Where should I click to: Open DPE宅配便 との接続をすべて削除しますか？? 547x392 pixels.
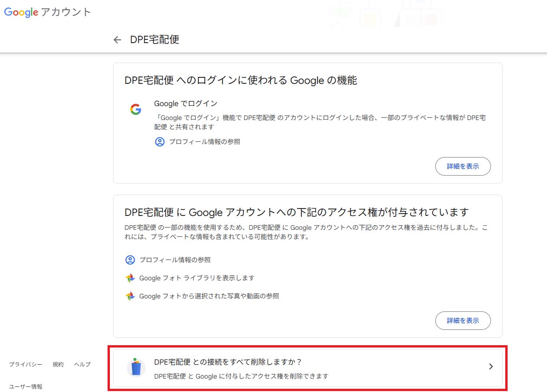click(308, 368)
